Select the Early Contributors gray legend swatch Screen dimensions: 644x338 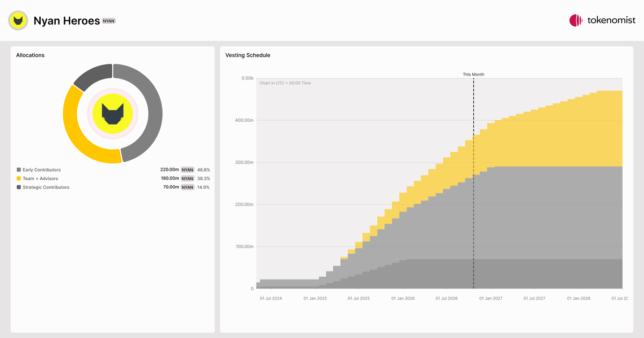19,170
